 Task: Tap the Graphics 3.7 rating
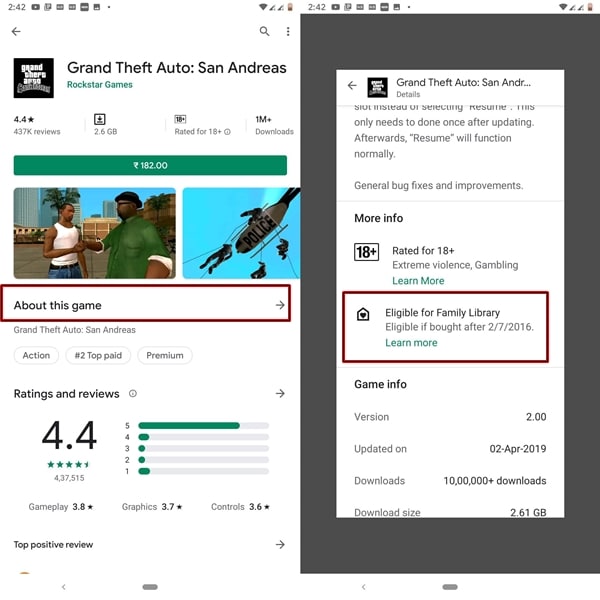[152, 507]
